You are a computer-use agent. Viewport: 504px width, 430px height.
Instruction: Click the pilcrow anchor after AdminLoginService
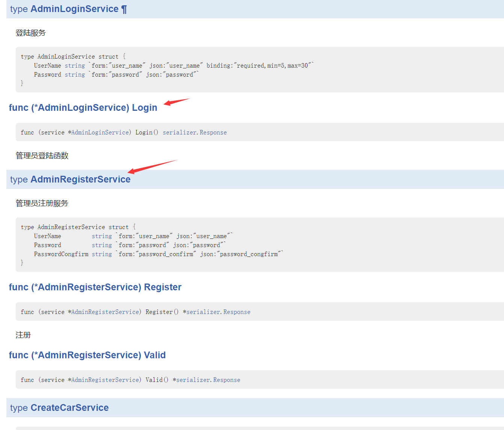click(124, 9)
